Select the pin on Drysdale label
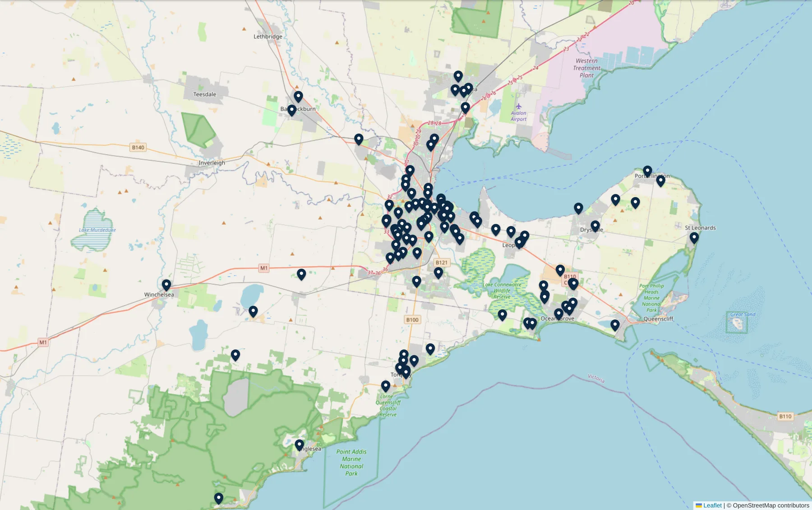Image resolution: width=812 pixels, height=510 pixels. pyautogui.click(x=595, y=226)
